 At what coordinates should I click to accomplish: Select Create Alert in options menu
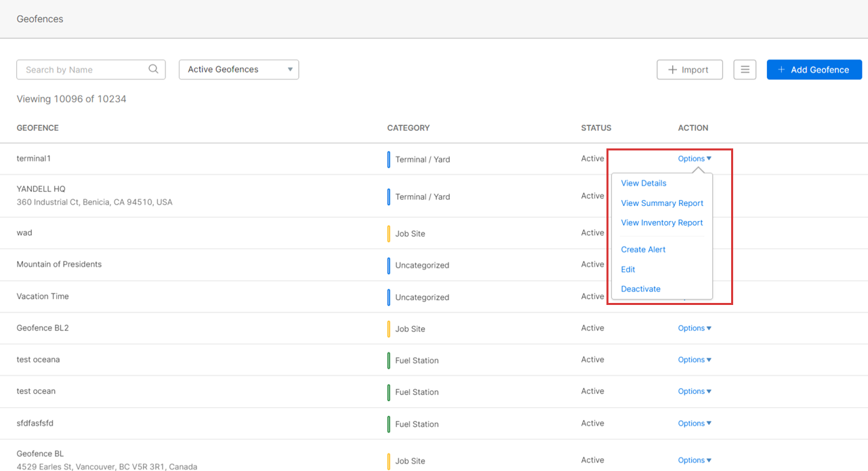click(x=643, y=249)
